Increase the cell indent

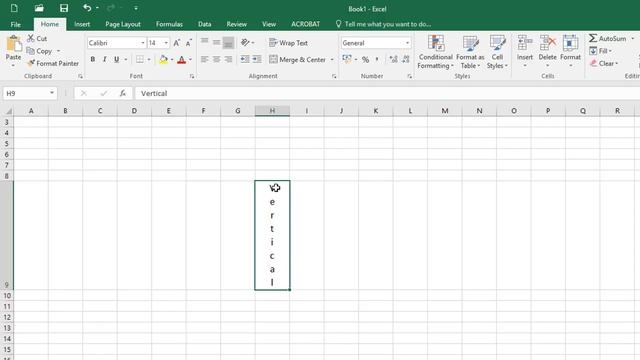click(257, 60)
